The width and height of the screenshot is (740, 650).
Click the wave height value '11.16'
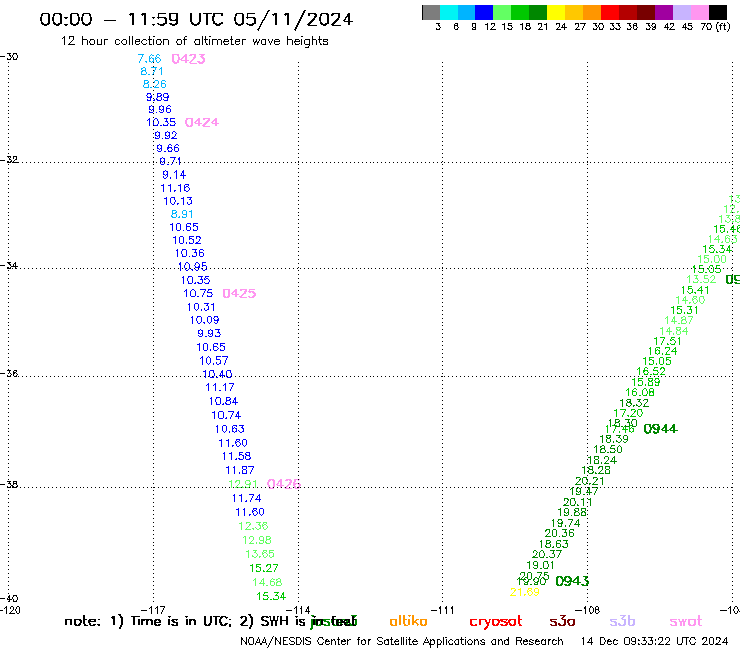click(176, 188)
